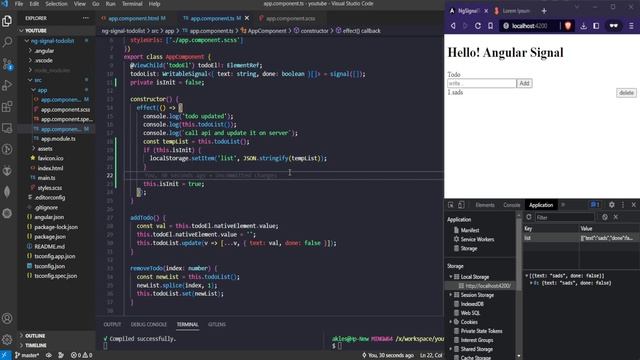Click the Explorer more actions ellipsis

pos(85,18)
